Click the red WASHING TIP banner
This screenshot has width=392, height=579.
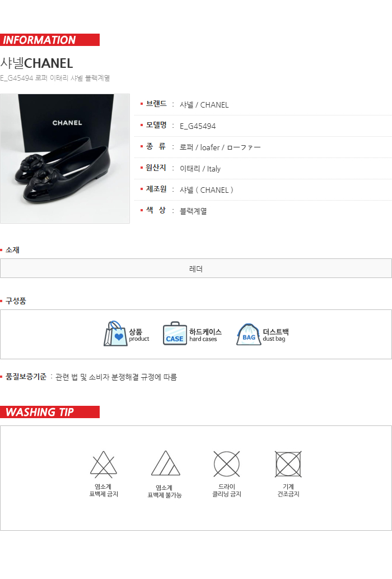[50, 412]
